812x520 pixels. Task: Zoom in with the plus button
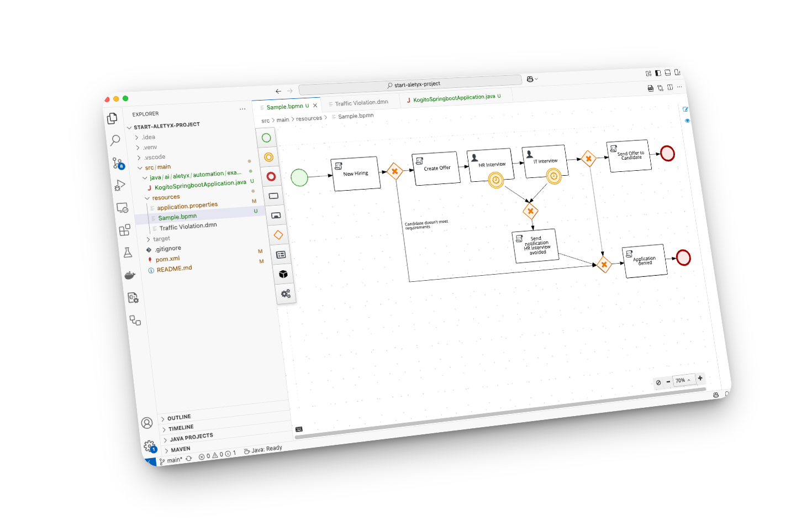(700, 378)
